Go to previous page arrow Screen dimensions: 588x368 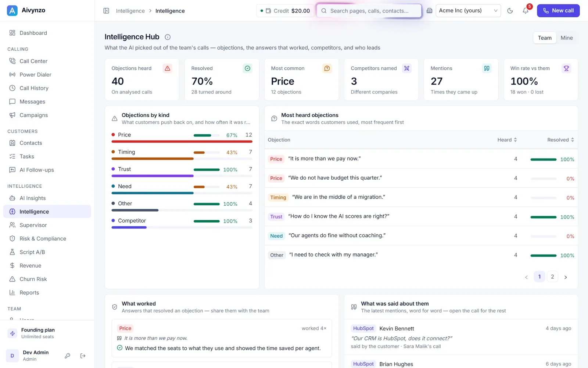[526, 277]
